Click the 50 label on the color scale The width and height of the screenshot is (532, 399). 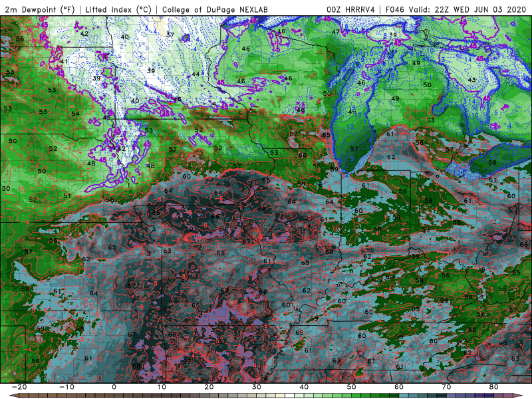click(352, 387)
